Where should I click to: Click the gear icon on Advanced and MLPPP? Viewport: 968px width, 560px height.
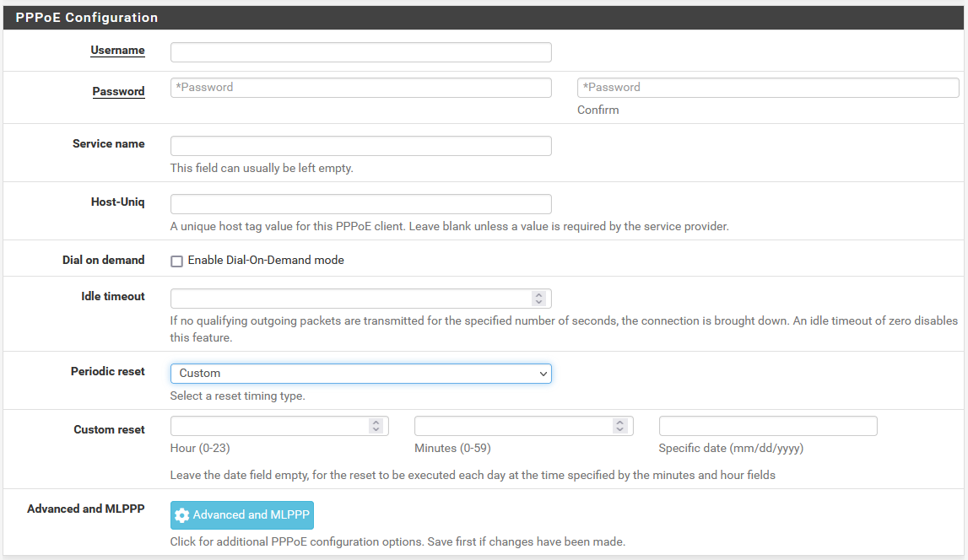click(x=181, y=515)
